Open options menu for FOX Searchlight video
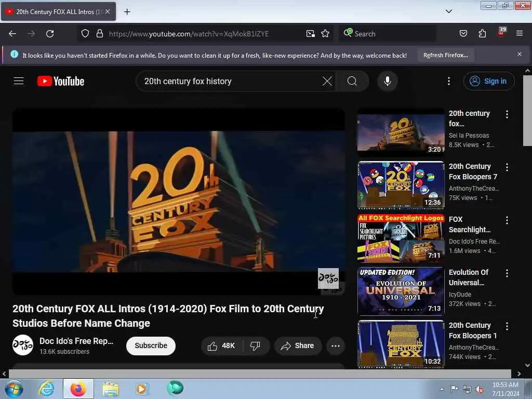Image resolution: width=532 pixels, height=399 pixels. tap(507, 220)
